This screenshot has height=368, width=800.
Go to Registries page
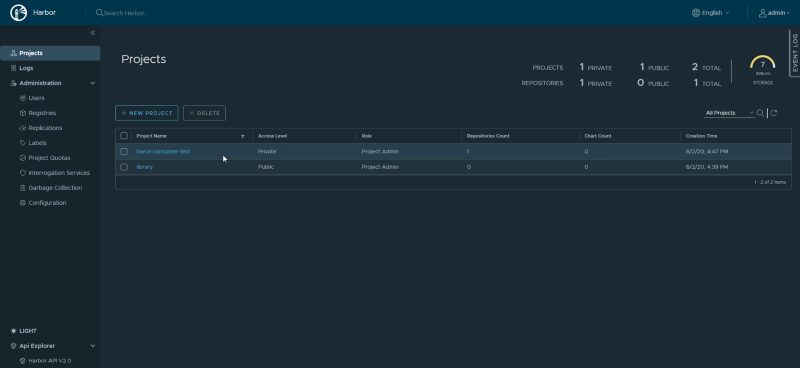click(42, 113)
